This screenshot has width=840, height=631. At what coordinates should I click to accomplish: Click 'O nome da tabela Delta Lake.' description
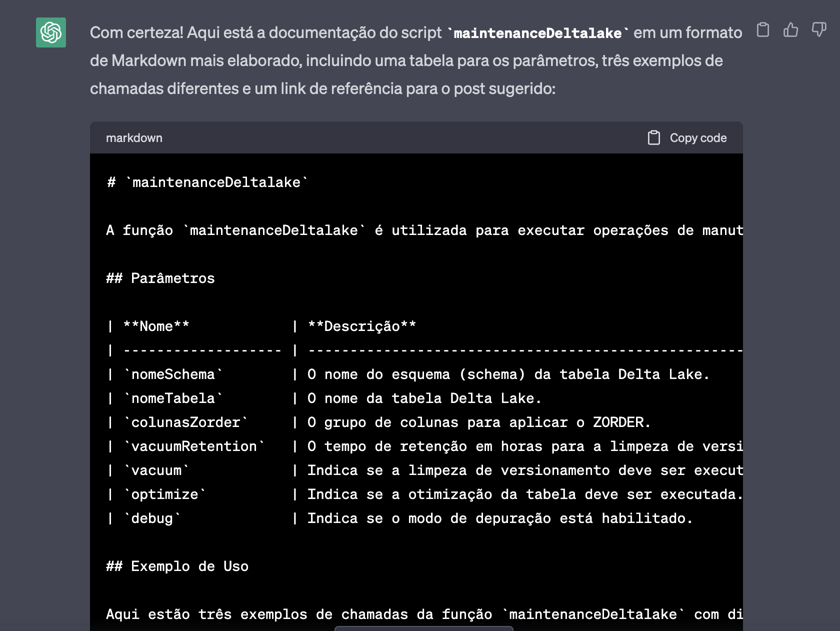coord(424,398)
